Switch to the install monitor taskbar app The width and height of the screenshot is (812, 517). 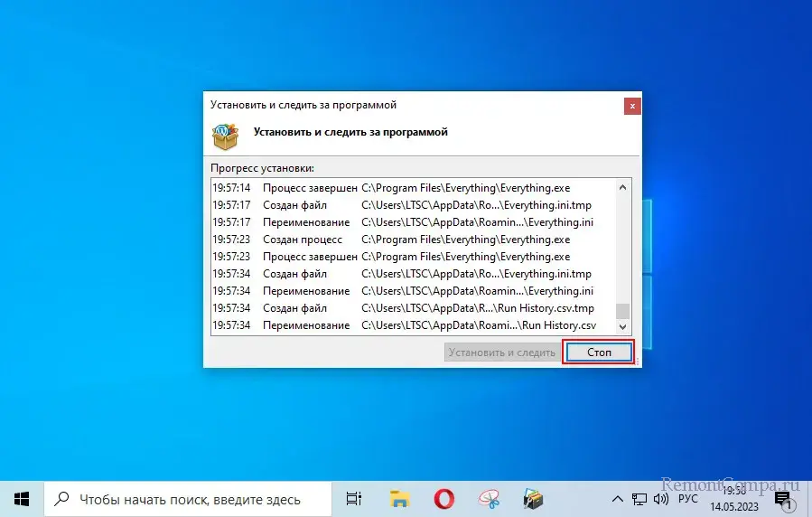point(534,498)
